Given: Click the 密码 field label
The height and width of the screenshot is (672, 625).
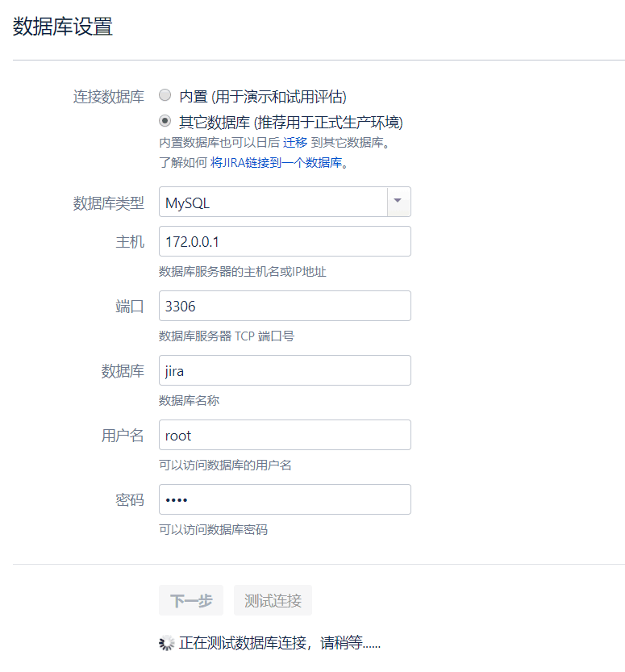Looking at the screenshot, I should (x=130, y=500).
